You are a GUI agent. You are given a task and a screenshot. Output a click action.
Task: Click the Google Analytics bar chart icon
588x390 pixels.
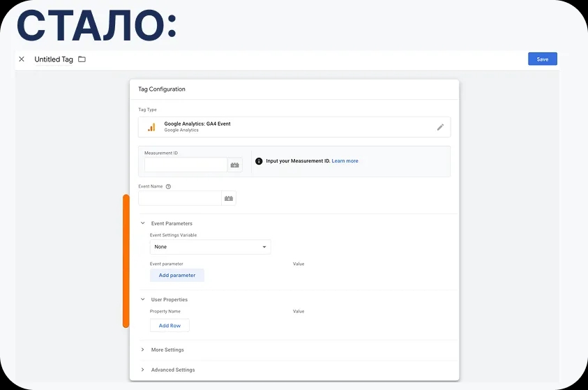click(151, 127)
